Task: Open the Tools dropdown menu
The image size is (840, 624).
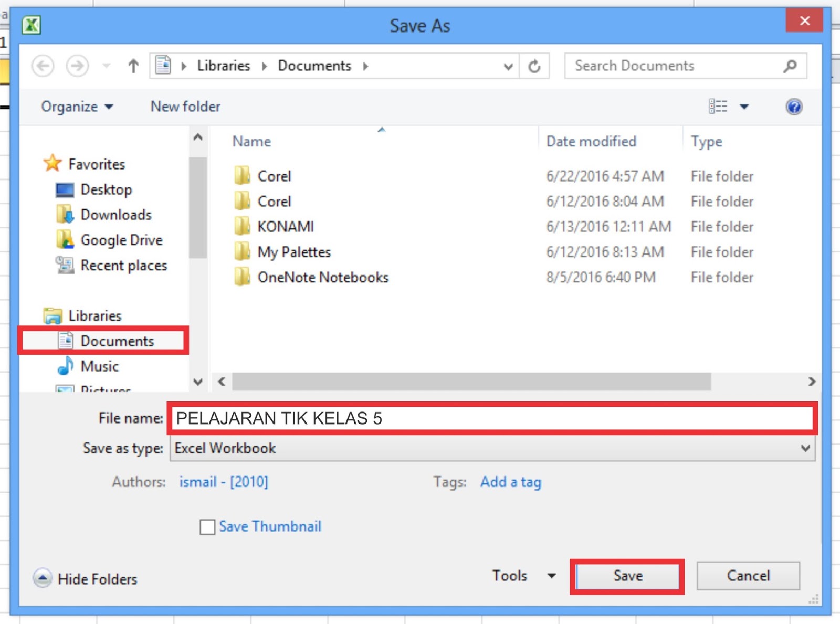Action: [x=524, y=576]
